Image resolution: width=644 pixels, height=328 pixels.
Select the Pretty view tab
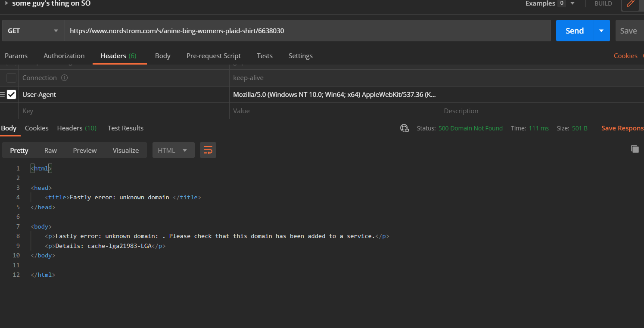click(19, 150)
